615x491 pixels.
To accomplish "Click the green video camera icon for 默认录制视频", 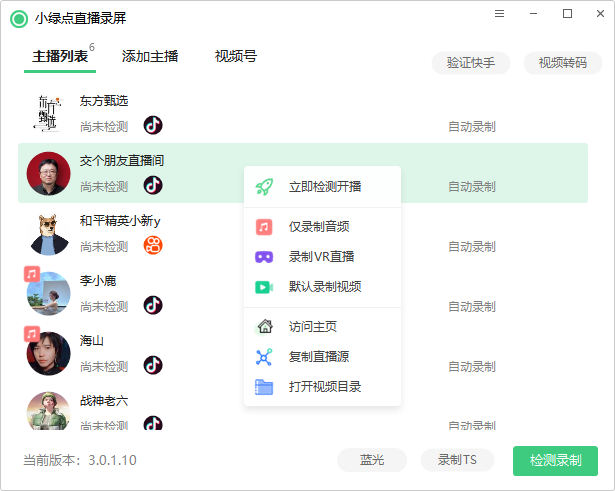I will tap(264, 287).
